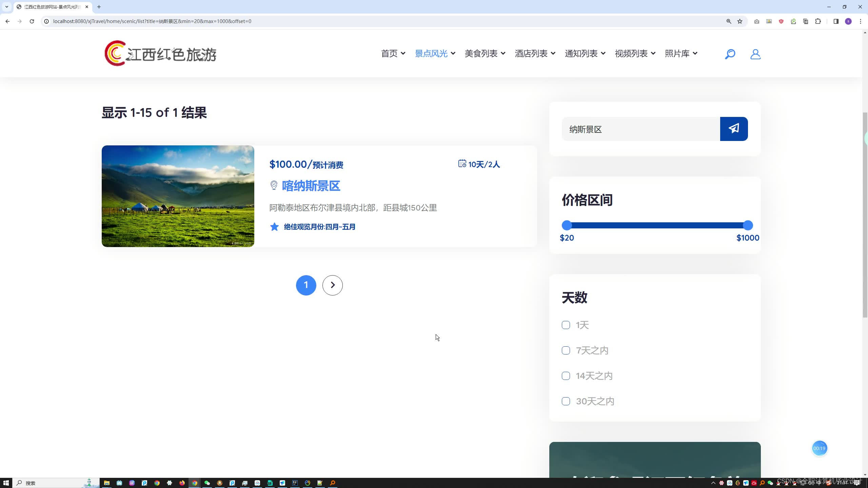Open the 照片库 dropdown menu
Image resolution: width=868 pixels, height=488 pixels.
[681, 54]
